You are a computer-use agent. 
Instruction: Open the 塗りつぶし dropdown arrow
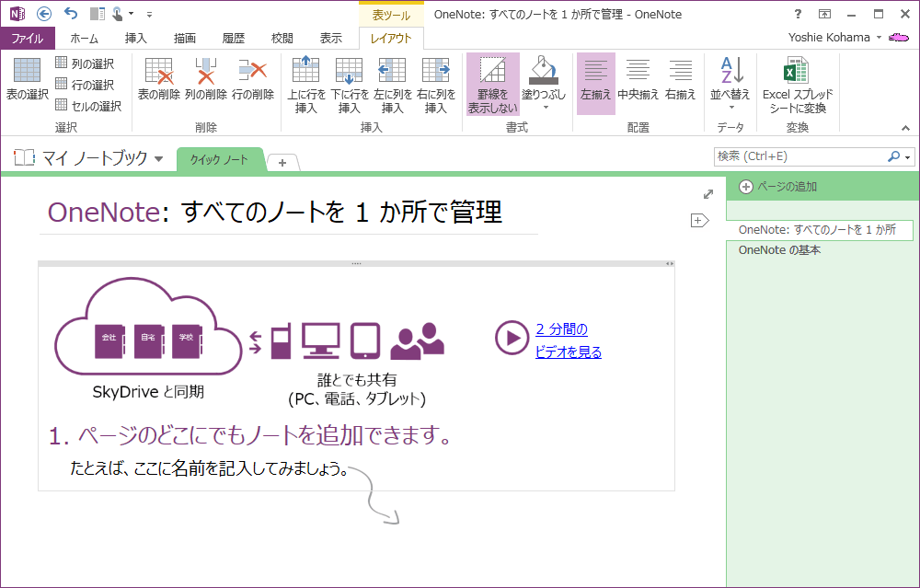(x=546, y=108)
